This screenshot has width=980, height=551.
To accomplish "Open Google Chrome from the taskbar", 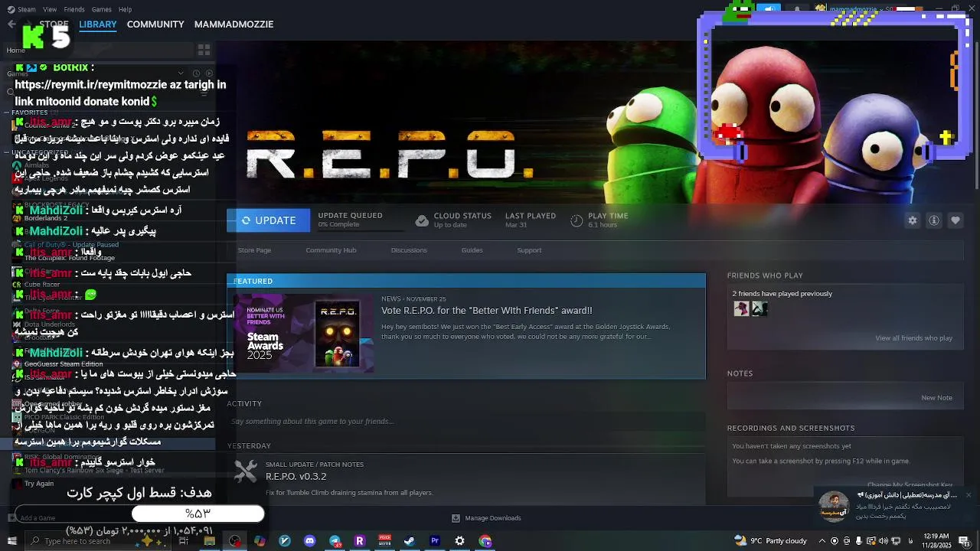I will click(485, 541).
